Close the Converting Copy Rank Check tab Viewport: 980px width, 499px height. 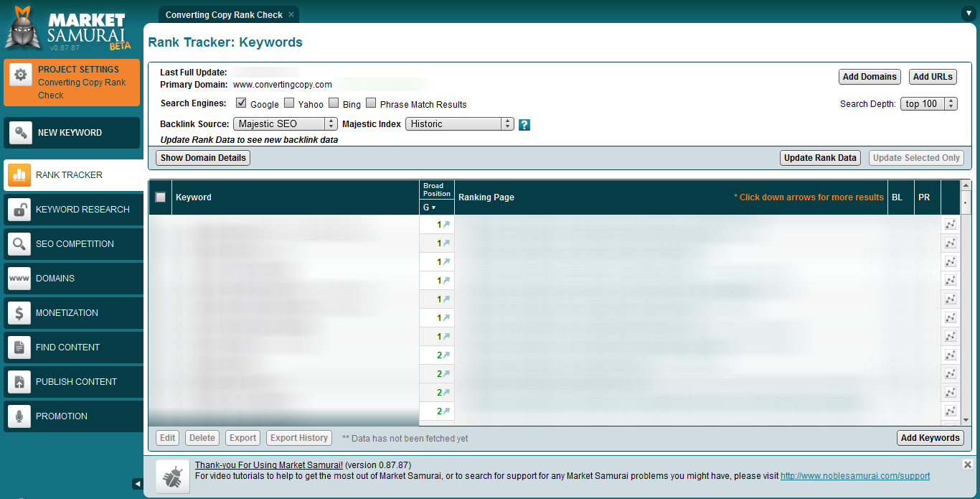291,14
